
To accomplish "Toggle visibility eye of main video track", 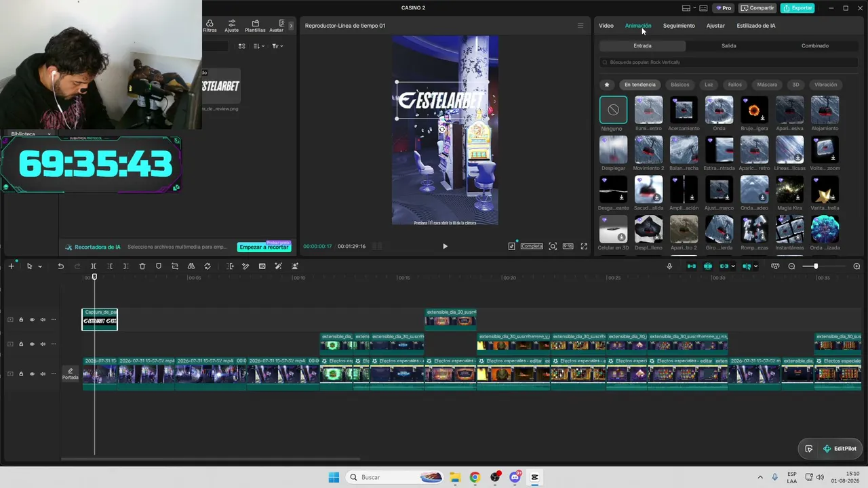I will point(32,373).
